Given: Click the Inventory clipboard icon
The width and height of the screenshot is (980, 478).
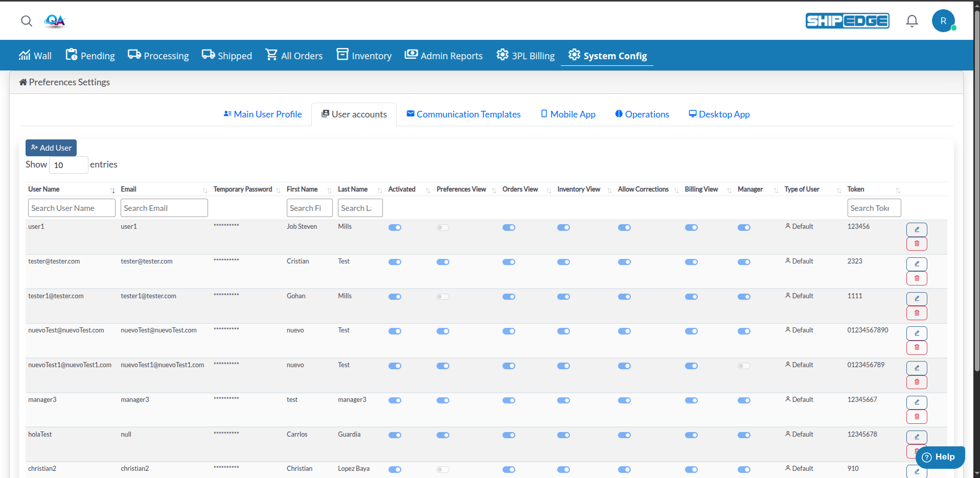Looking at the screenshot, I should pyautogui.click(x=342, y=54).
